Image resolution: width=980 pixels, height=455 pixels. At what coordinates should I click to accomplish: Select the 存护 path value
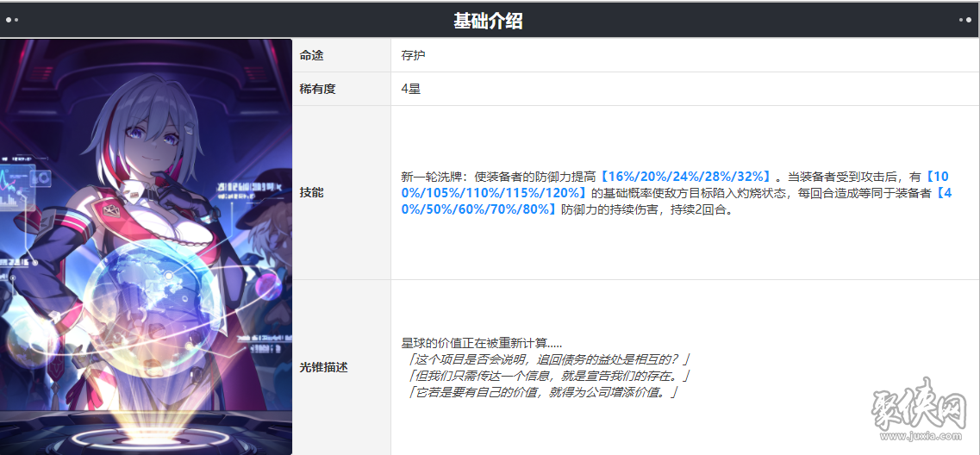413,55
